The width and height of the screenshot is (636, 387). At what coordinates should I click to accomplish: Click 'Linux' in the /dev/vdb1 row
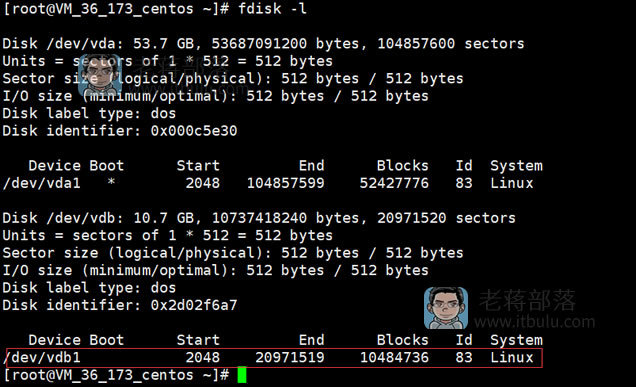tap(511, 357)
